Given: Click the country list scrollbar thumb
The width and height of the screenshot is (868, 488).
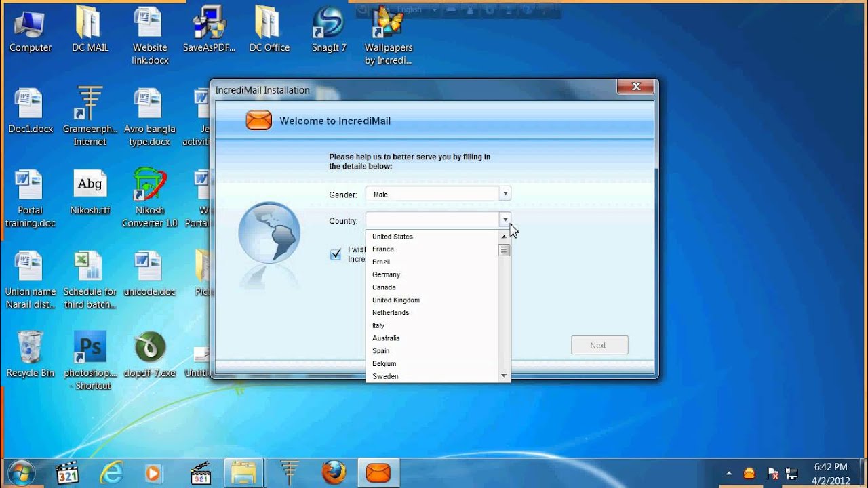Looking at the screenshot, I should point(504,250).
